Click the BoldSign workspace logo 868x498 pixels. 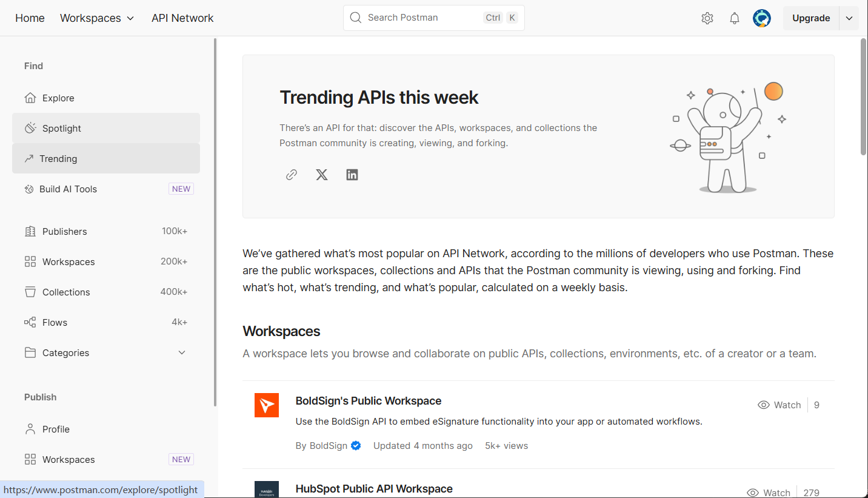267,405
